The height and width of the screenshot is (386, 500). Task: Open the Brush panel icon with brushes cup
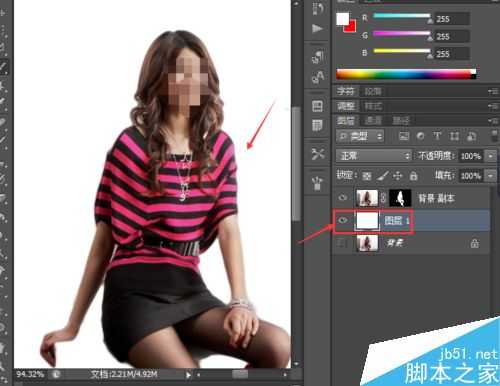pos(318,183)
